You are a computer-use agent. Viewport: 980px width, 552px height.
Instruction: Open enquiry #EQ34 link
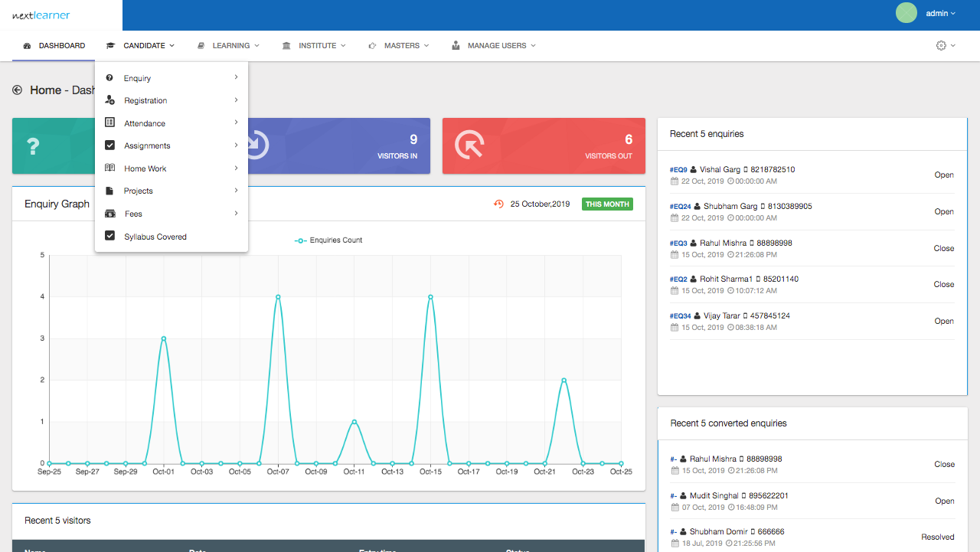pos(681,316)
